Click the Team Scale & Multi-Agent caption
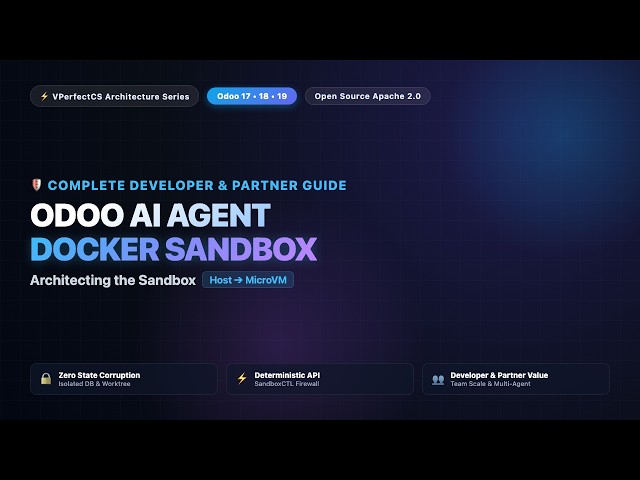The height and width of the screenshot is (480, 640). 490,384
